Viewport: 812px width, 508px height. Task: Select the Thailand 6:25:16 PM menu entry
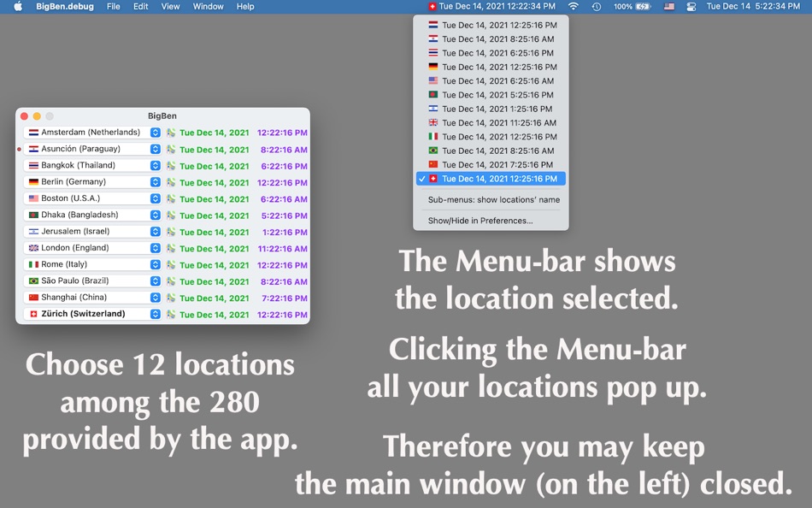(491, 53)
